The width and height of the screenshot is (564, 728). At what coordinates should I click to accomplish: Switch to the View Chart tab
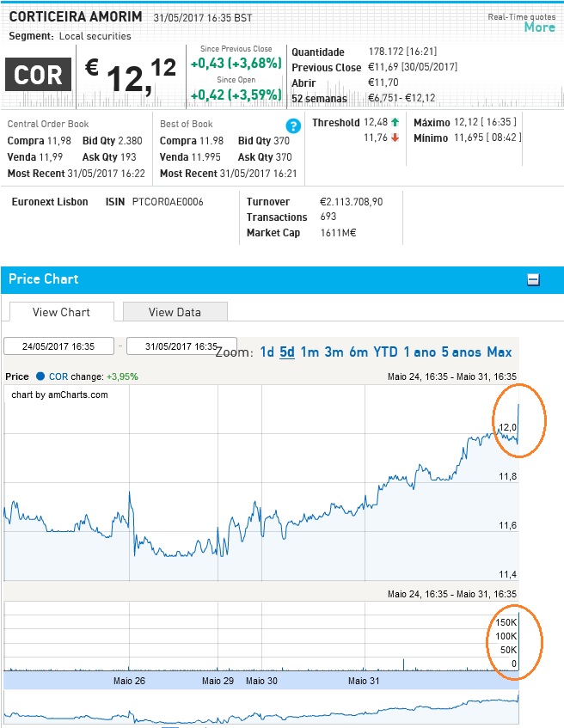coord(61,312)
